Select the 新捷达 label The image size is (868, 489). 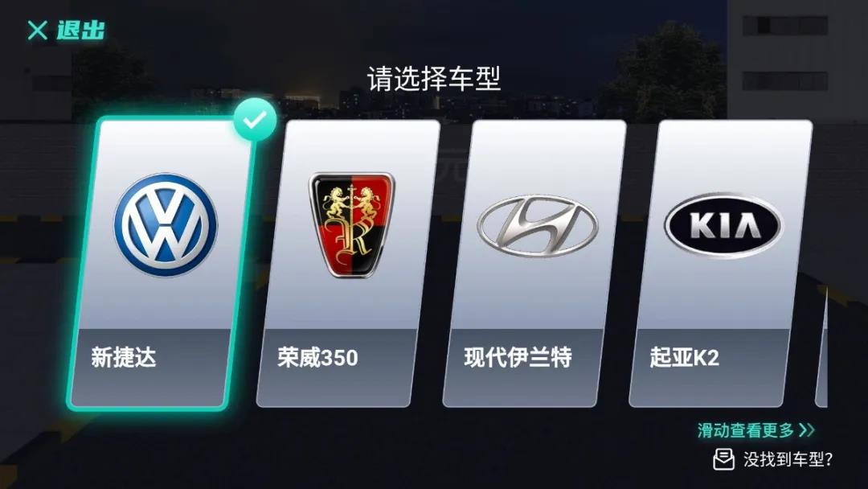(124, 357)
